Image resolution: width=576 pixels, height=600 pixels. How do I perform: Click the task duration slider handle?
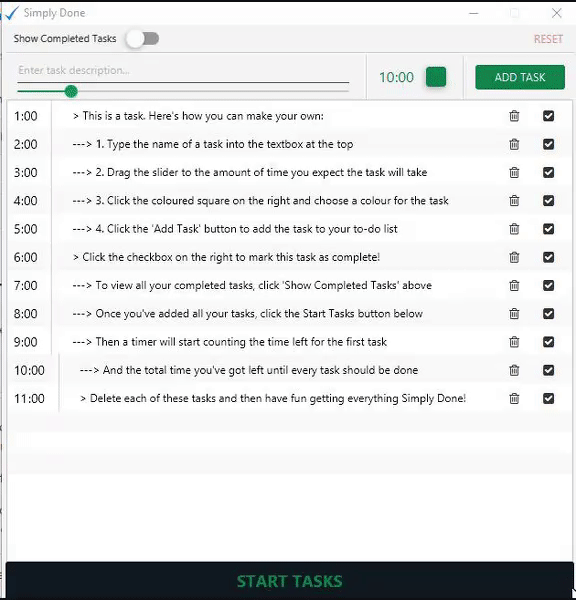click(x=71, y=91)
